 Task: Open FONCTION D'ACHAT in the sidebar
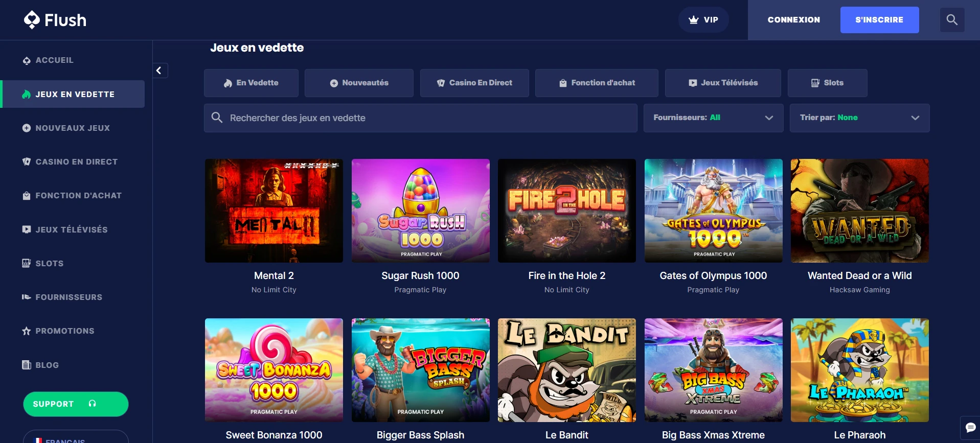pyautogui.click(x=73, y=196)
